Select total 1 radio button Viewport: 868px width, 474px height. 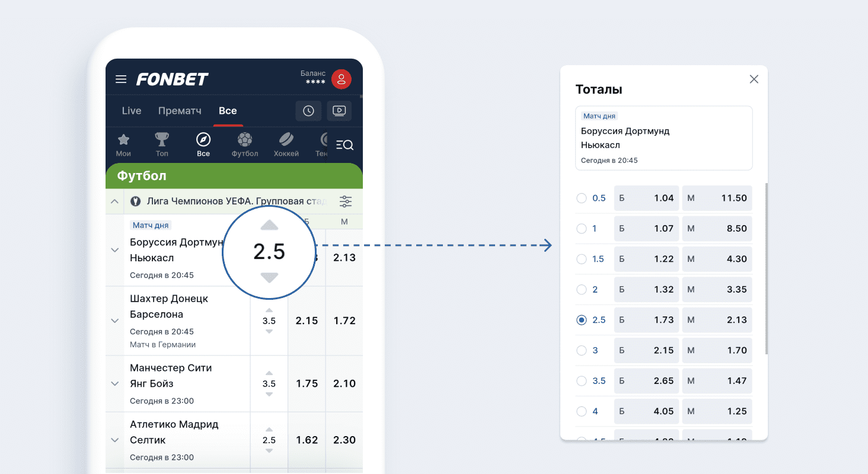click(582, 229)
